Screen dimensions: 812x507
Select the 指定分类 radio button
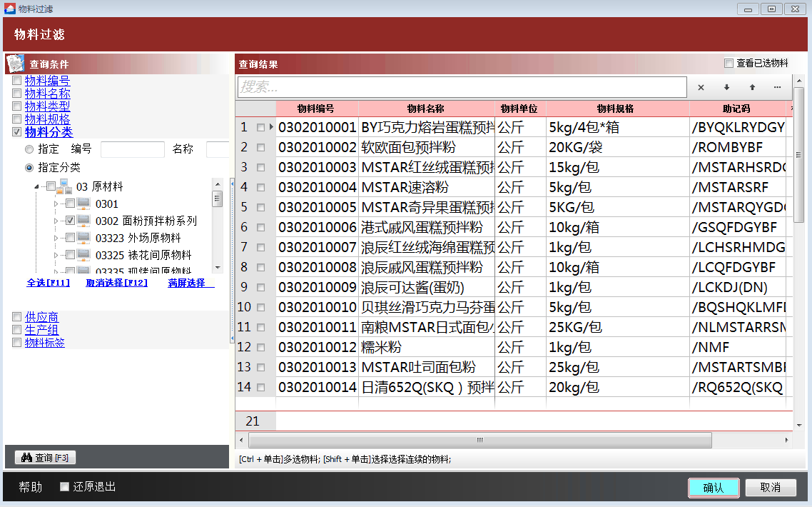coord(29,167)
